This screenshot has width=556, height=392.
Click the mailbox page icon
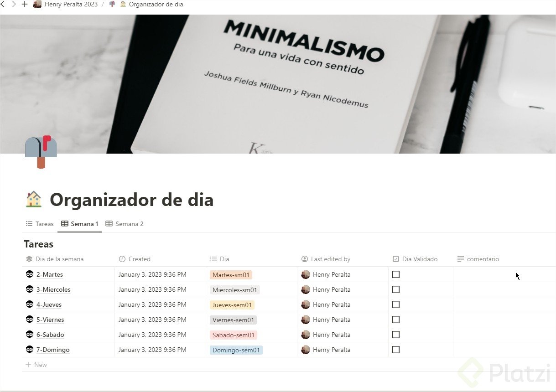41,152
